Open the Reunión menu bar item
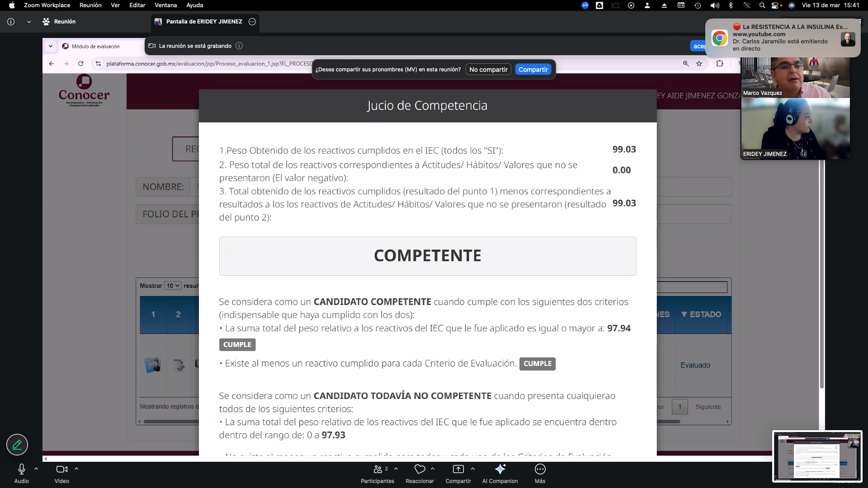 [90, 5]
